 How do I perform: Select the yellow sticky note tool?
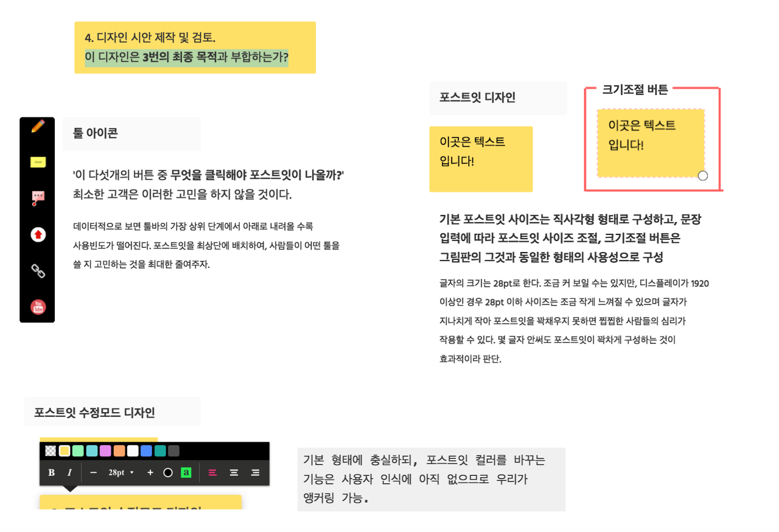38,162
